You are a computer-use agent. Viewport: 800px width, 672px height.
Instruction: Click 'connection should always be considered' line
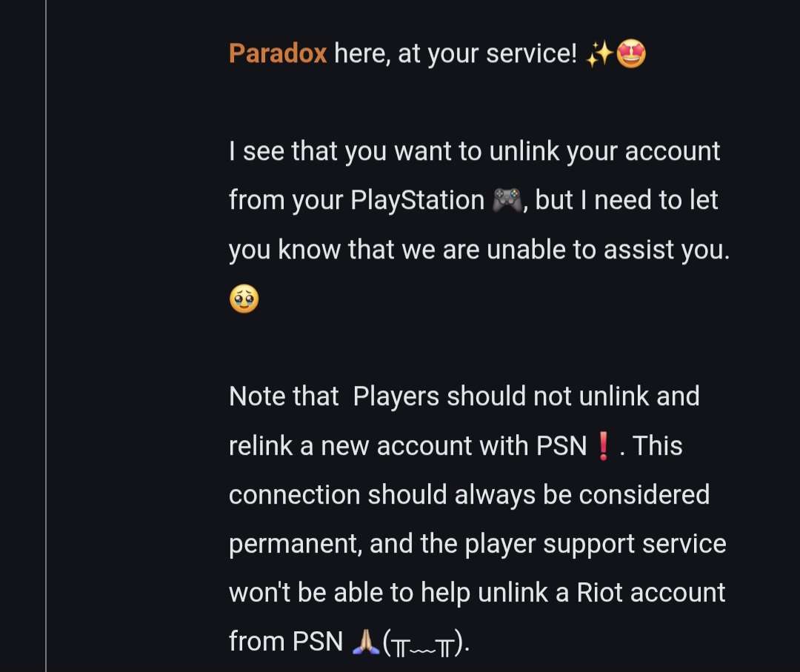(x=470, y=495)
